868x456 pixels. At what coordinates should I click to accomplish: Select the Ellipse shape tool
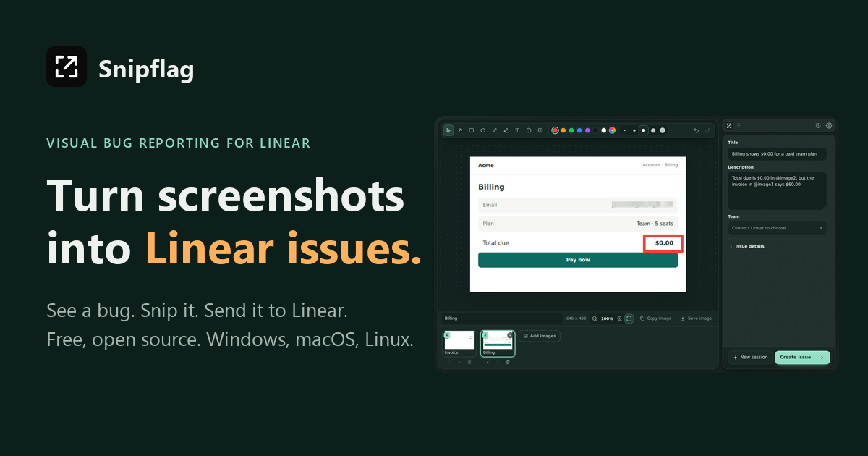coord(482,130)
